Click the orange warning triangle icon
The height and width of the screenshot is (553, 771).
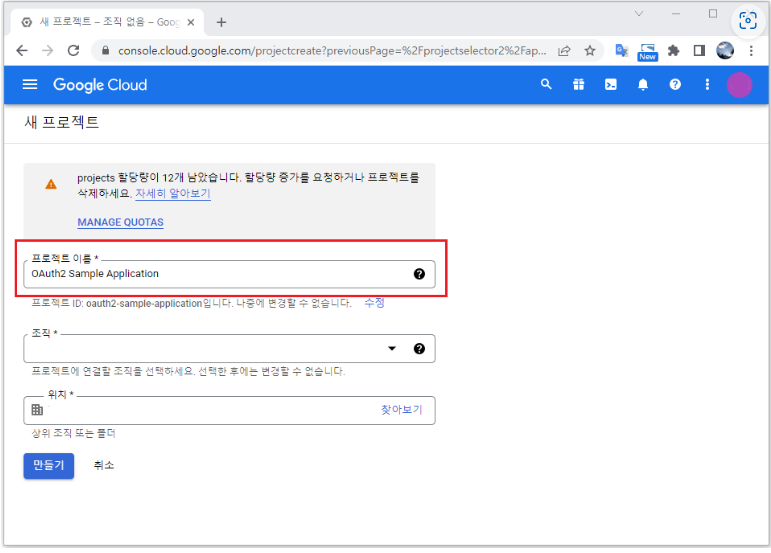coord(51,184)
